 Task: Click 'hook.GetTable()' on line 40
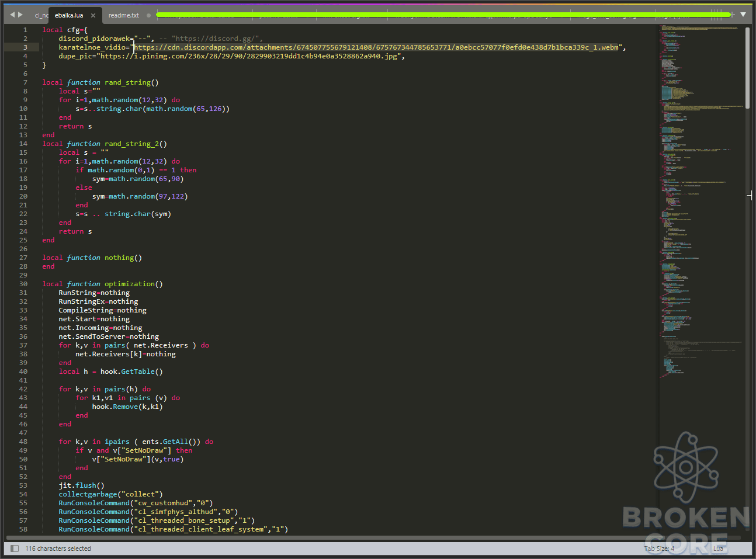point(131,371)
